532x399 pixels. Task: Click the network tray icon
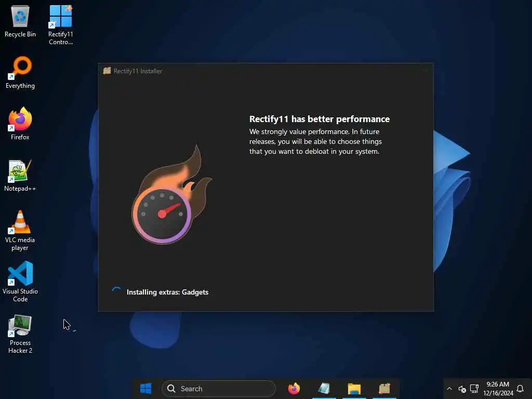(x=474, y=389)
